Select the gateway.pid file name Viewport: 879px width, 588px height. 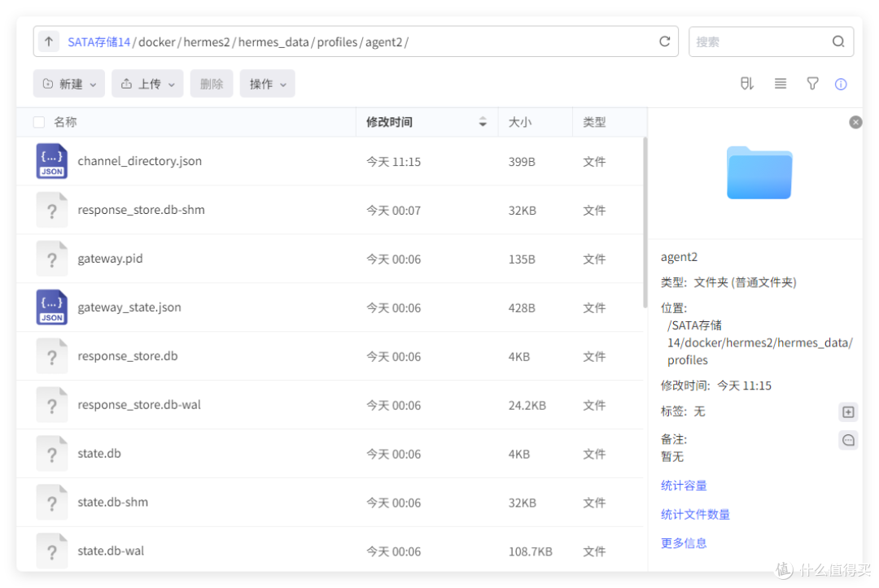[110, 259]
